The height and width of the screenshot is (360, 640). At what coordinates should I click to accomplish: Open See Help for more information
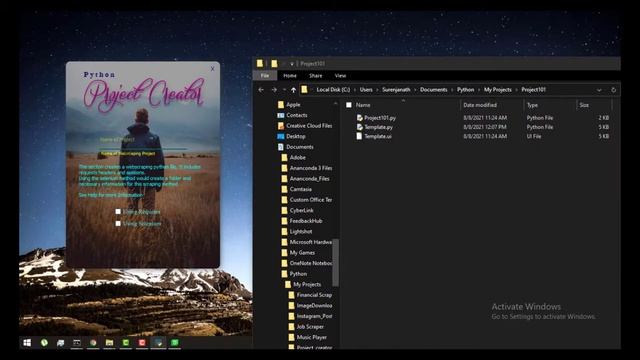(111, 195)
